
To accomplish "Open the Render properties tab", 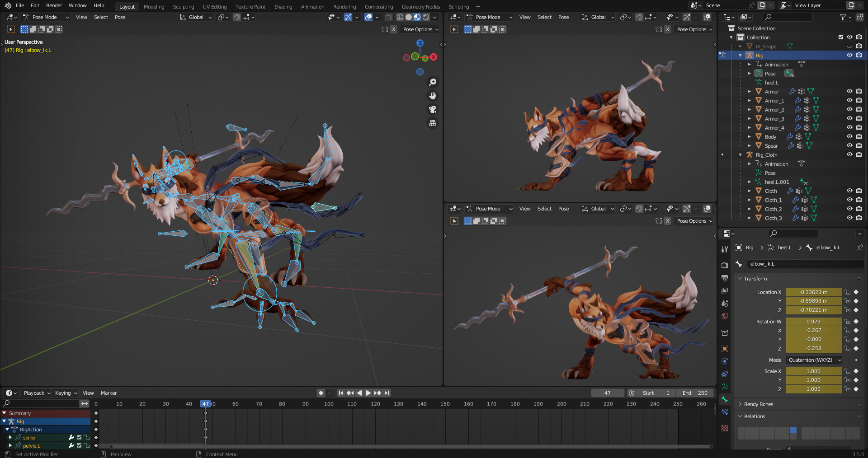I will point(725,265).
